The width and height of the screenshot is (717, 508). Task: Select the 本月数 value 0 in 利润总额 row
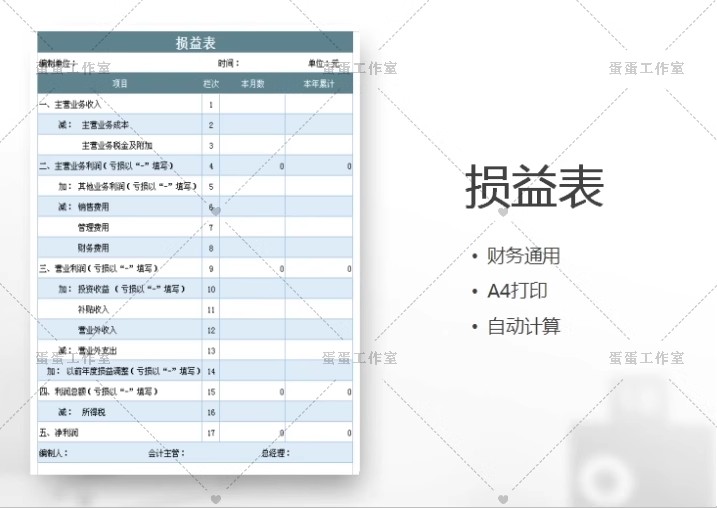pos(282,392)
